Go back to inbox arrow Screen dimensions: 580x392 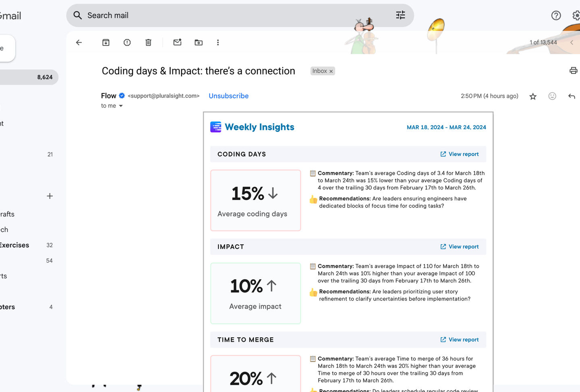[79, 42]
